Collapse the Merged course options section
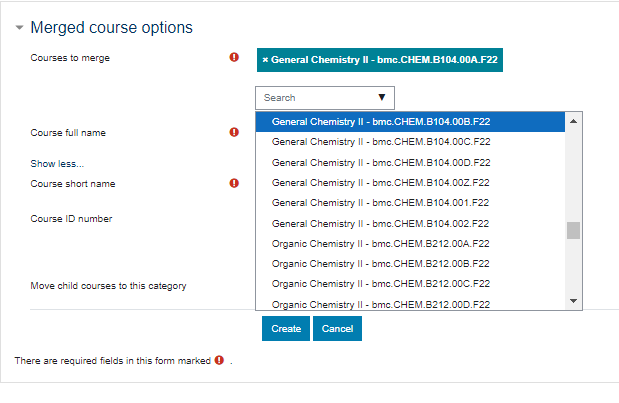Viewport: 619px width, 403px height. tap(19, 28)
